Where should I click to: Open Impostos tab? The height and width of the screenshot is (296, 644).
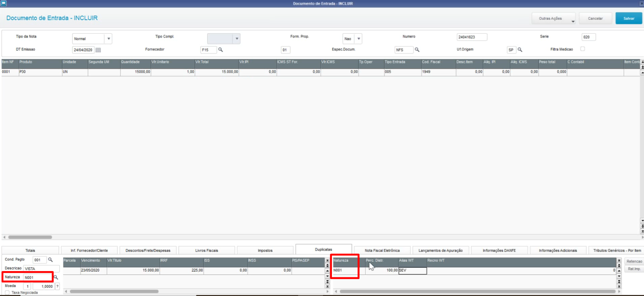click(x=265, y=250)
